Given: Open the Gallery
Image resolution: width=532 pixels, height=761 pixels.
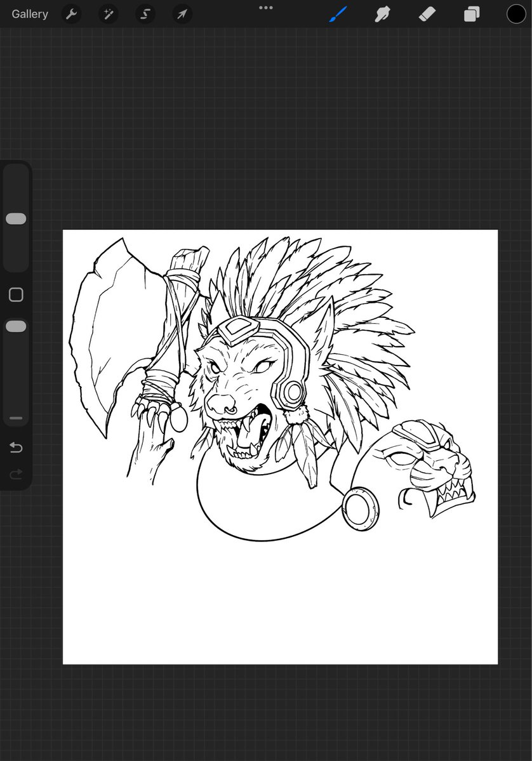Looking at the screenshot, I should [30, 14].
